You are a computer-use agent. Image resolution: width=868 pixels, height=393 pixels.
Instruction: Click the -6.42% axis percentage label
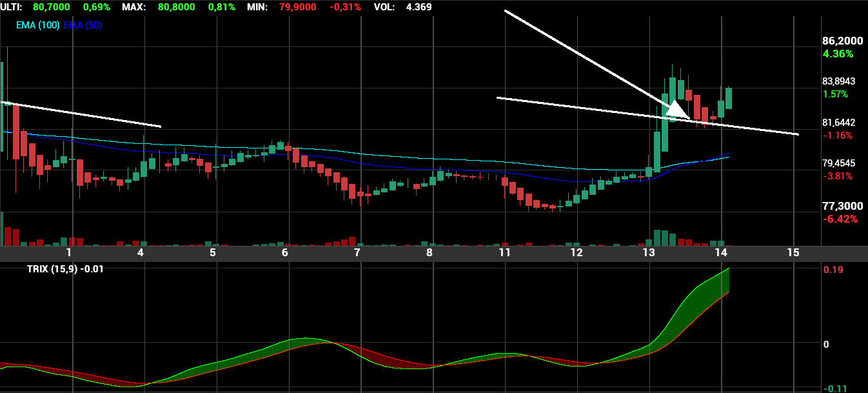pyautogui.click(x=840, y=219)
